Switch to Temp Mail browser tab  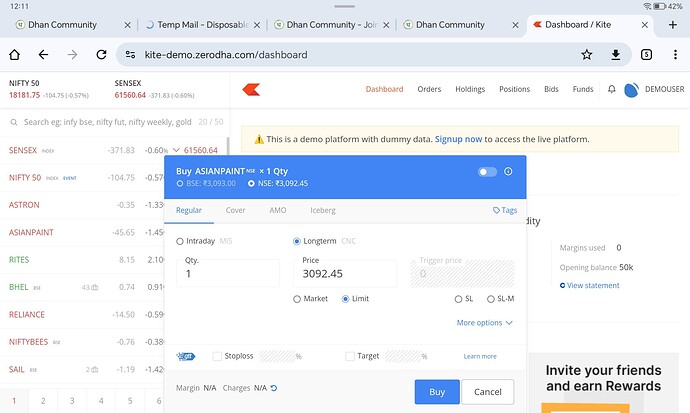[x=202, y=25]
